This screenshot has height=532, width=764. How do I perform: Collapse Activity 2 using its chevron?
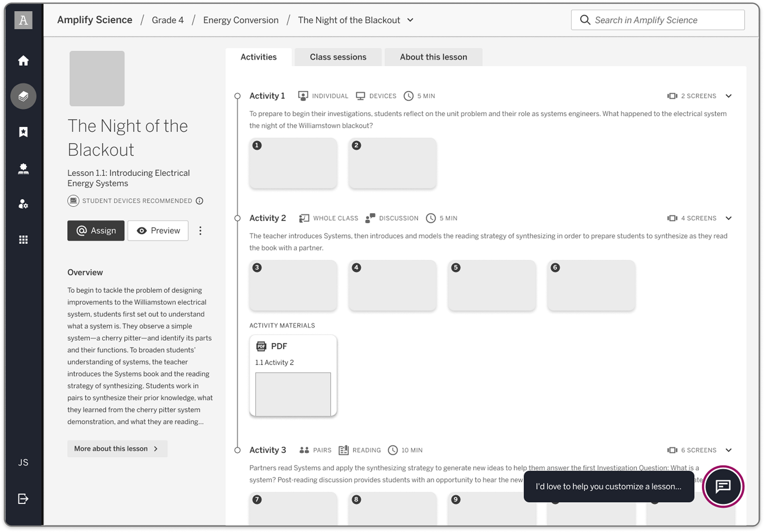click(x=728, y=218)
